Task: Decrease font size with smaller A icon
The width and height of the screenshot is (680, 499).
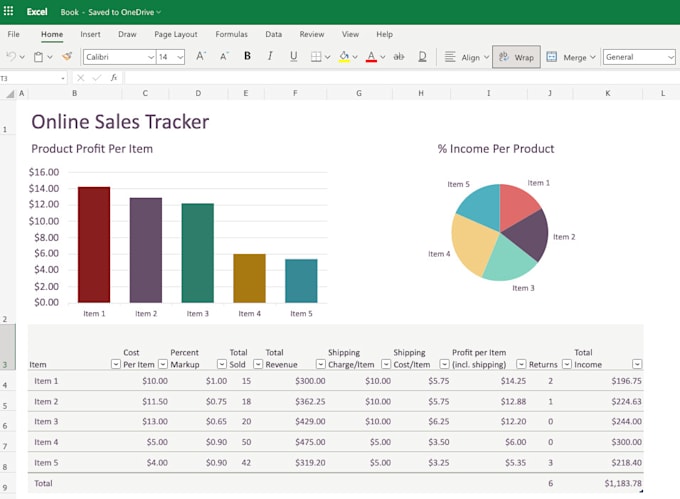Action: pos(224,57)
